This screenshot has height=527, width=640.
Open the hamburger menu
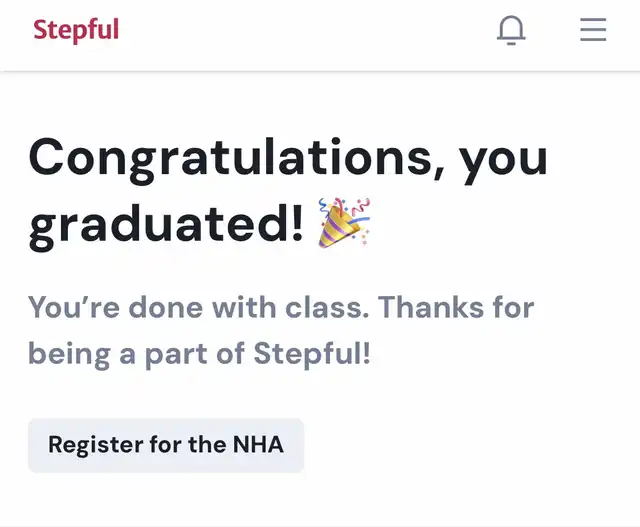pos(593,29)
